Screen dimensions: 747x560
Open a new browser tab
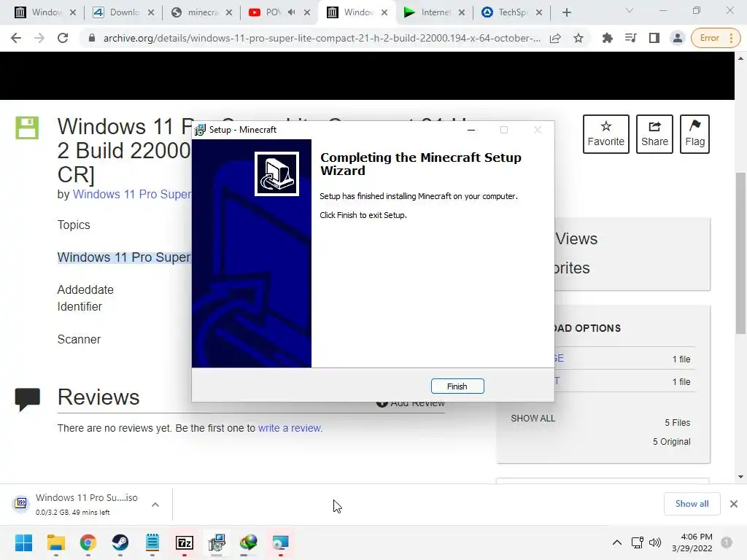click(x=566, y=12)
